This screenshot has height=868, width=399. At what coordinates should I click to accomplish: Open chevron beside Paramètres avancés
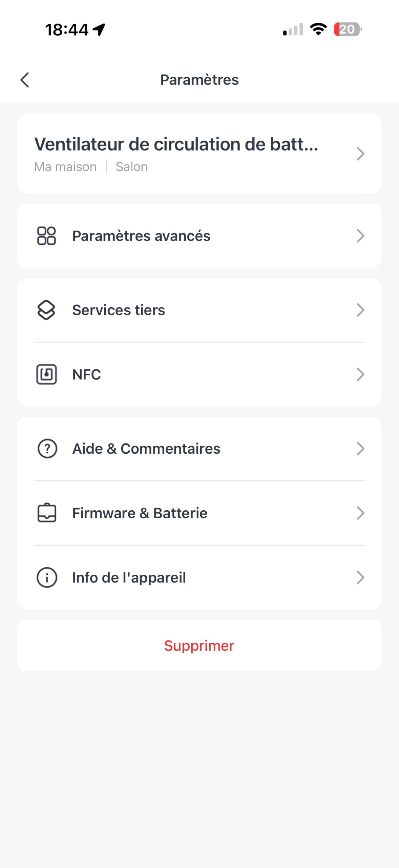click(360, 236)
